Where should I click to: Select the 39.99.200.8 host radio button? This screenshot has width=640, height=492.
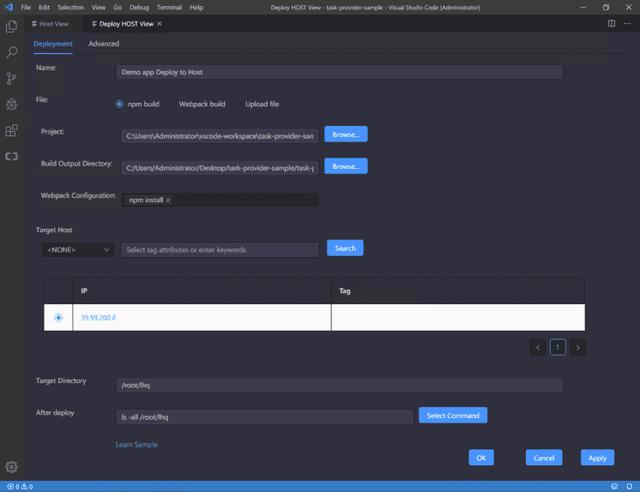58,317
